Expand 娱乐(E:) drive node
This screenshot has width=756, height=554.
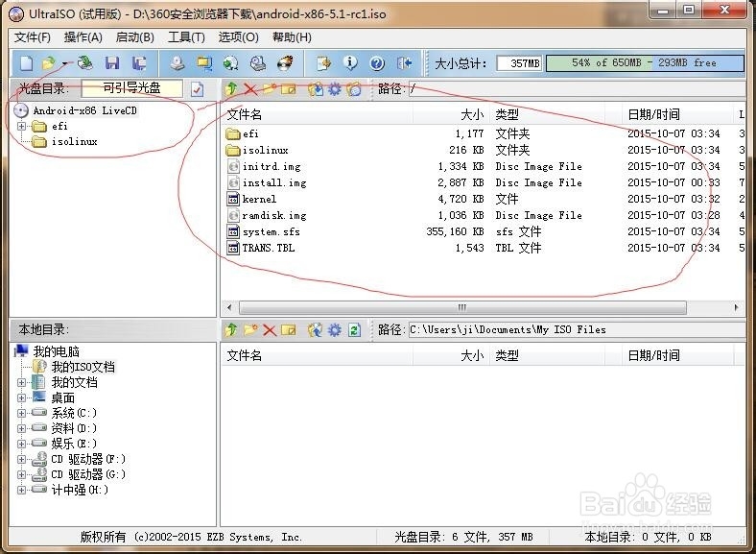click(x=21, y=444)
